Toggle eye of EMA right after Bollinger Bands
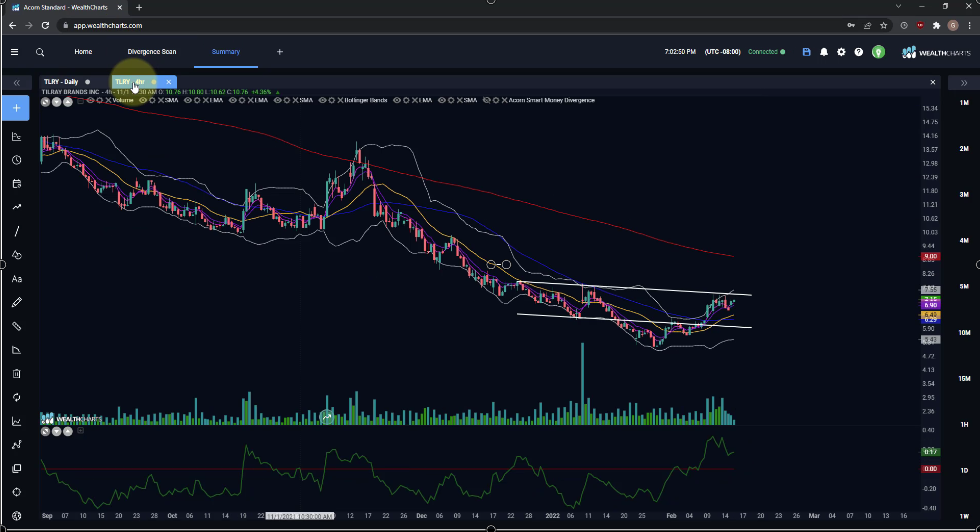 (x=398, y=100)
